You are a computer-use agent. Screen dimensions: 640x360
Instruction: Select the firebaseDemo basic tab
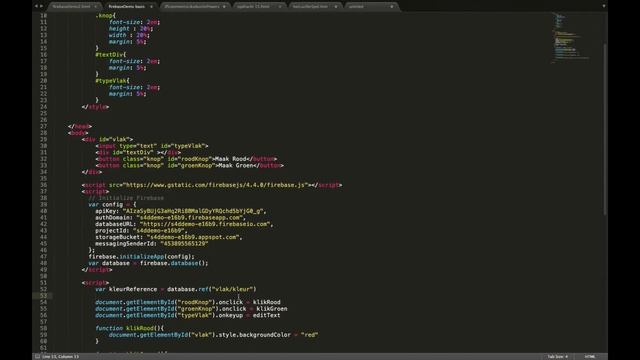[x=127, y=7]
